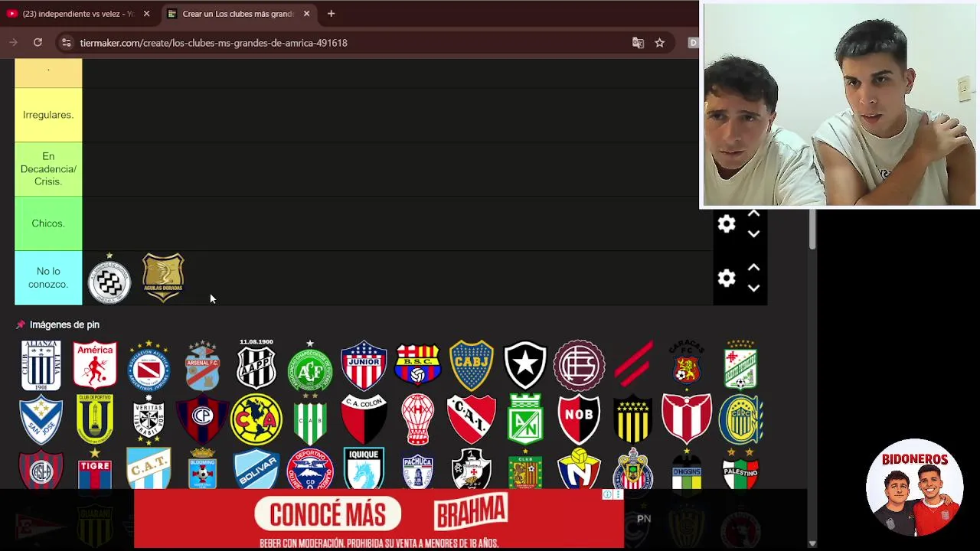Click the Imágenes de pin heading
Image resolution: width=980 pixels, height=551 pixels.
point(64,324)
